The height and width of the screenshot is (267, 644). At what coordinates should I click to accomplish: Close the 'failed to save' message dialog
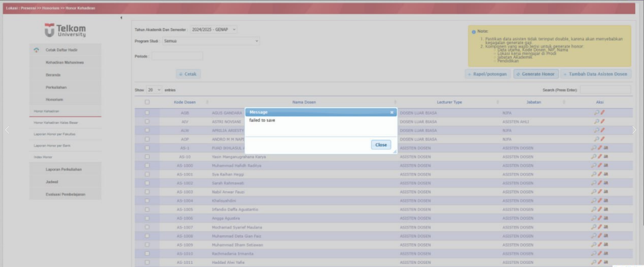pos(381,145)
